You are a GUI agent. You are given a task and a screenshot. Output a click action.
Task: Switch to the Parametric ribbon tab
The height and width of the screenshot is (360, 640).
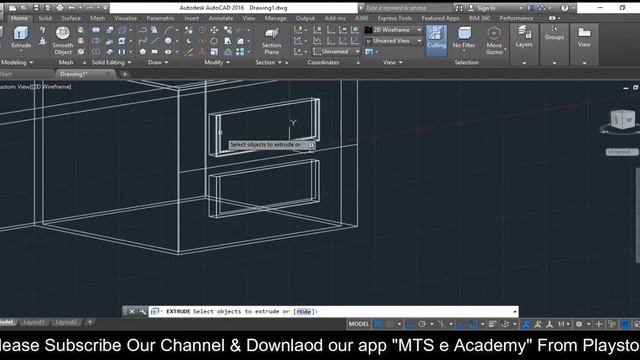click(160, 18)
